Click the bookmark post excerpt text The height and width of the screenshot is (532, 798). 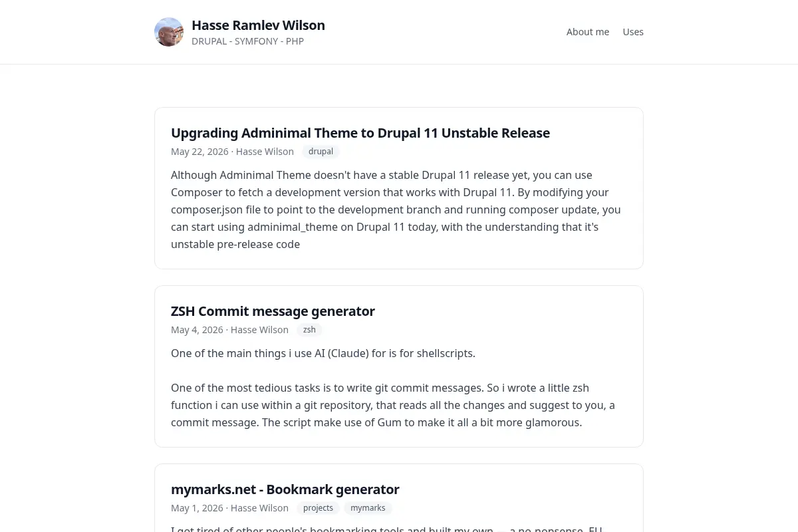click(386, 528)
